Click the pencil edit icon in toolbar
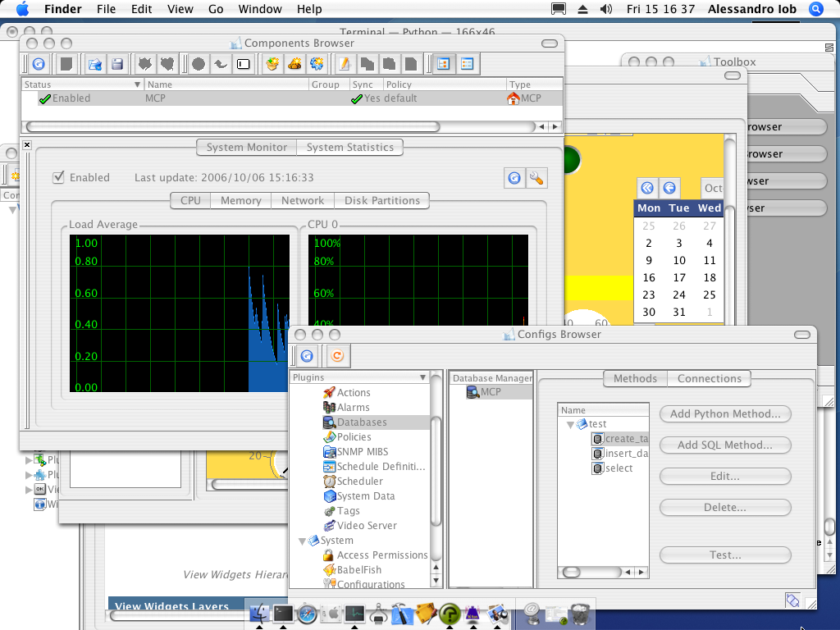 point(345,64)
